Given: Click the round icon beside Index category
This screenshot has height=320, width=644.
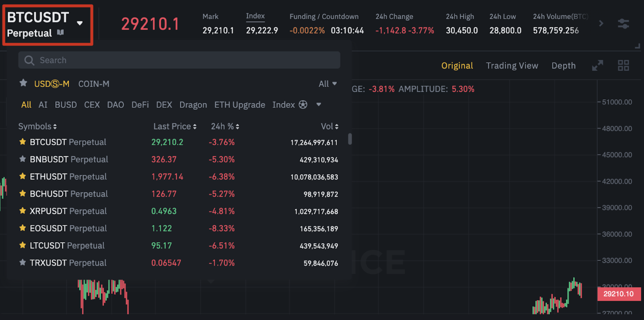Looking at the screenshot, I should point(303,105).
